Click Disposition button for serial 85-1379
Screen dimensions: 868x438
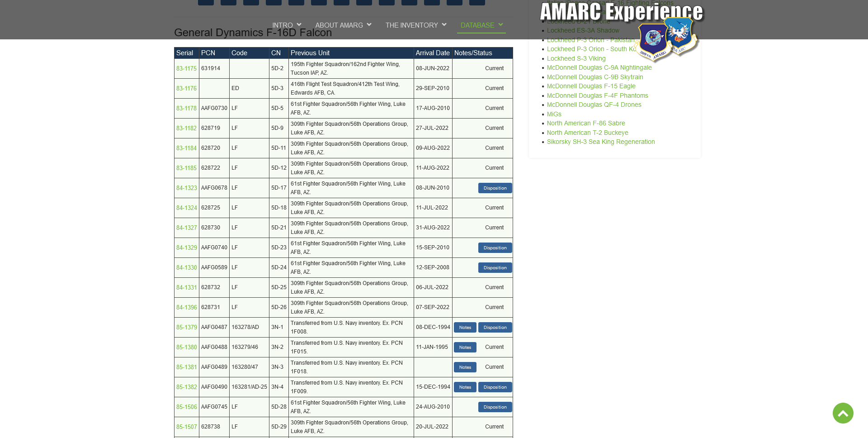[495, 327]
